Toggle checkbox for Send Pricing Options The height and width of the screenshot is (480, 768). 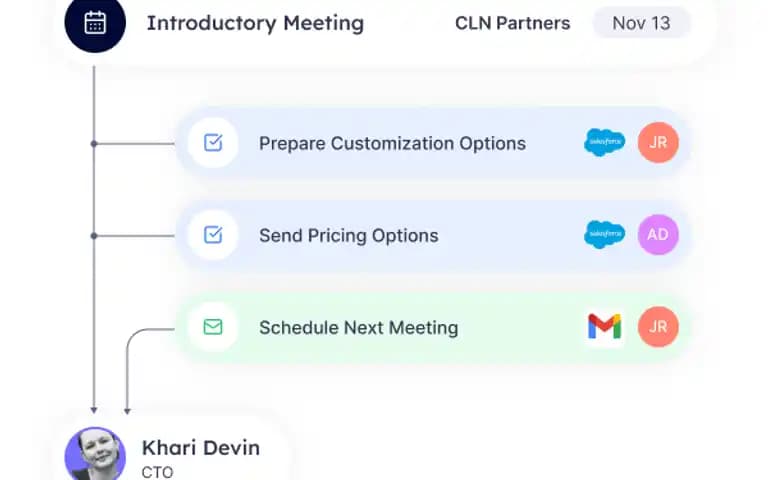click(213, 235)
